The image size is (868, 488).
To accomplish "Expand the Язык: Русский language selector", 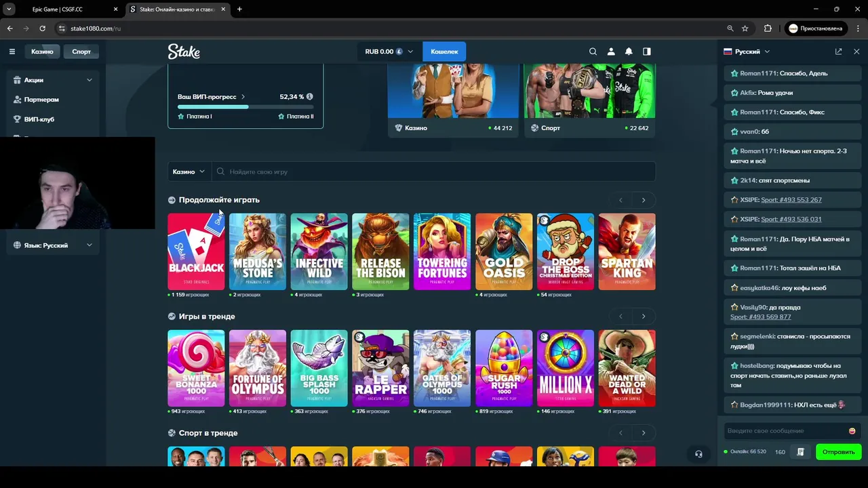I will click(52, 245).
